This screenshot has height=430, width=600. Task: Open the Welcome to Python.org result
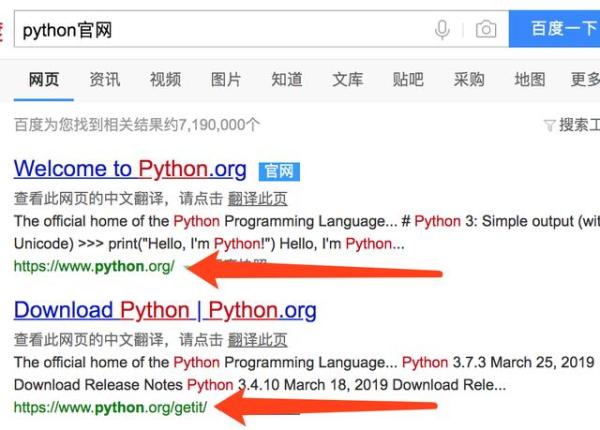tap(130, 169)
